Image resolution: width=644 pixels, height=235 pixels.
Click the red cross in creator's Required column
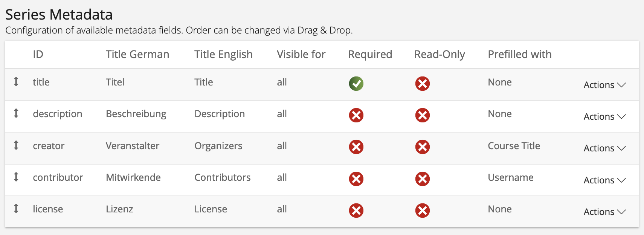(x=356, y=147)
